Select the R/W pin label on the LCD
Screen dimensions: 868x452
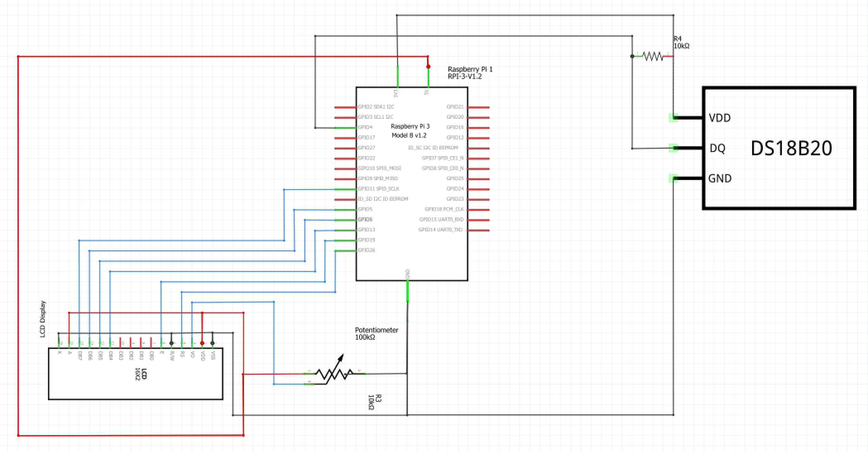172,356
